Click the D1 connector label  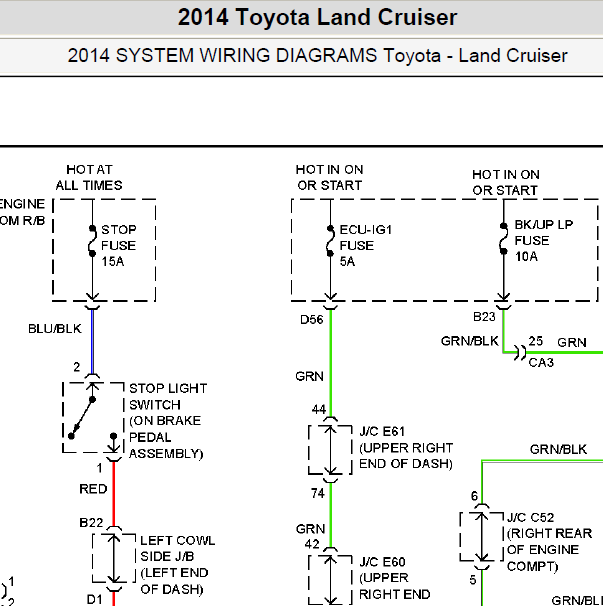[x=95, y=600]
